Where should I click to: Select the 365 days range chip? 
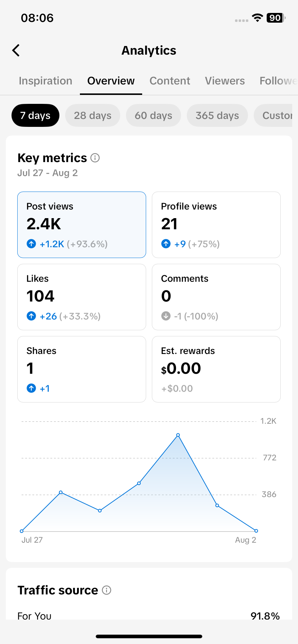pyautogui.click(x=217, y=115)
